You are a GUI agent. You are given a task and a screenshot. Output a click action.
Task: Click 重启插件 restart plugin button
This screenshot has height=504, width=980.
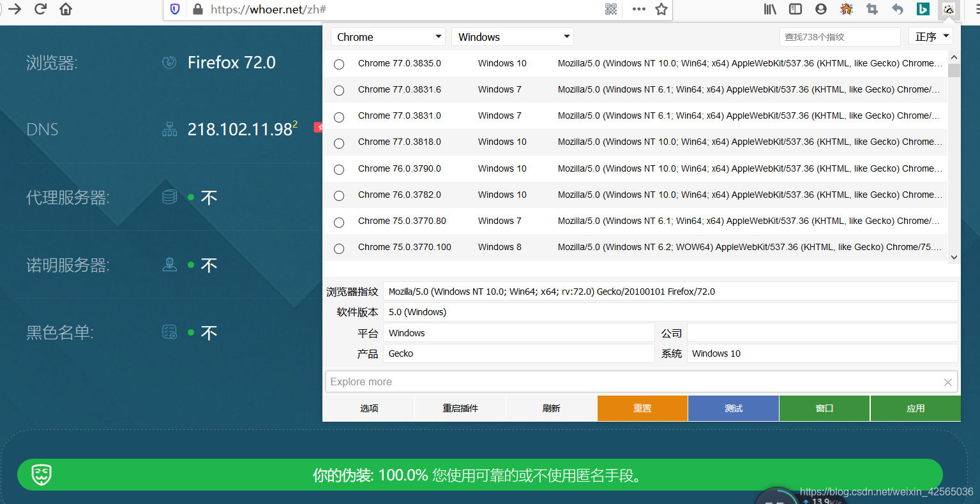(460, 408)
